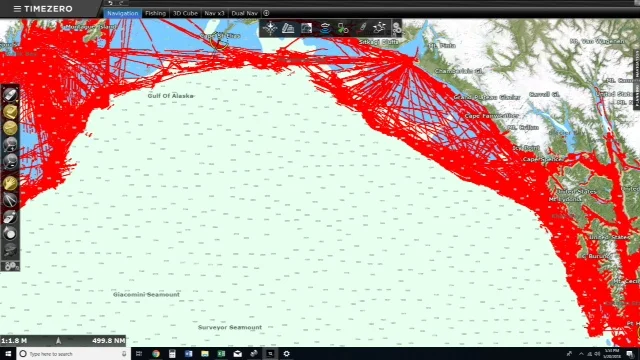The width and height of the screenshot is (640, 360).
Task: Click the zoom out magnifier tool
Action: pyautogui.click(x=10, y=161)
